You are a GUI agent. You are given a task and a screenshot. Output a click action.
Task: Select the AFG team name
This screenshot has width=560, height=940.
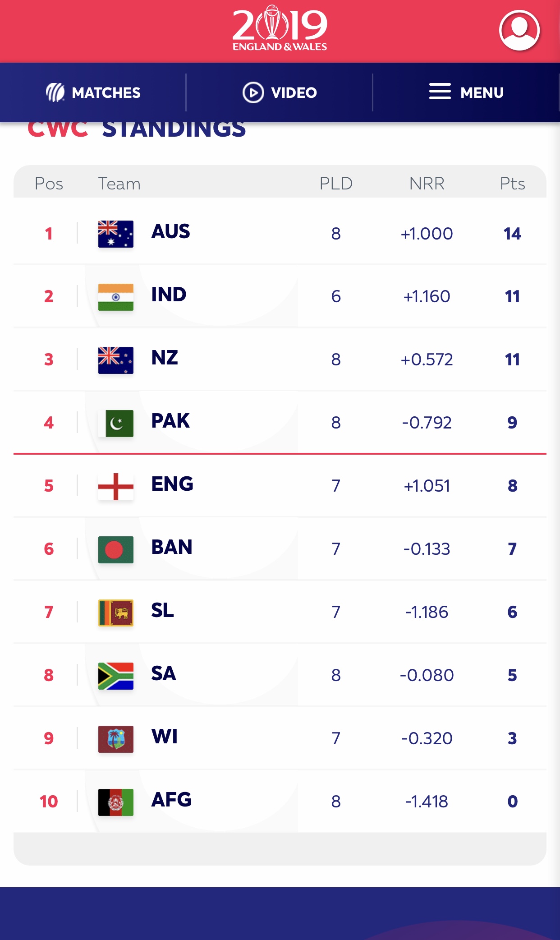point(171,800)
